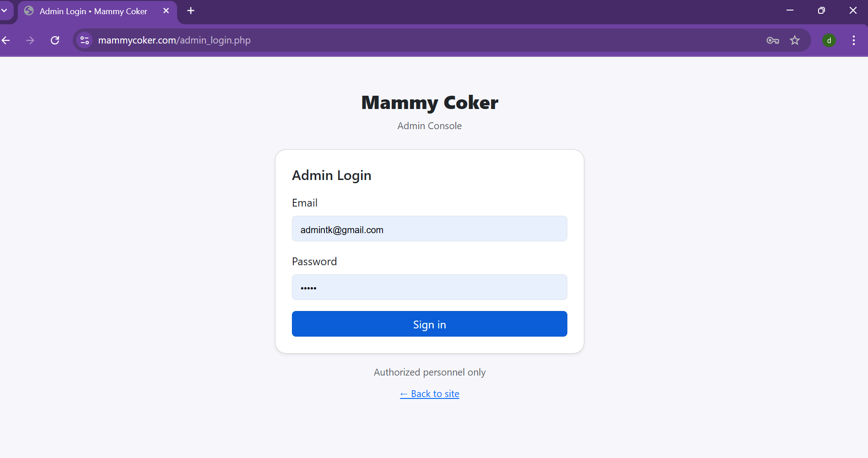Follow the Back to site link
Viewport: 868px width, 458px height.
429,394
